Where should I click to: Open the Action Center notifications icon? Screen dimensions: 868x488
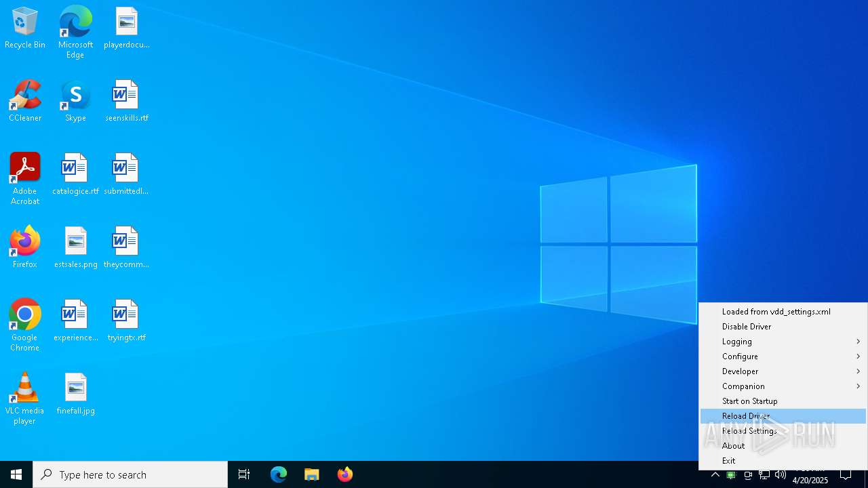click(846, 474)
